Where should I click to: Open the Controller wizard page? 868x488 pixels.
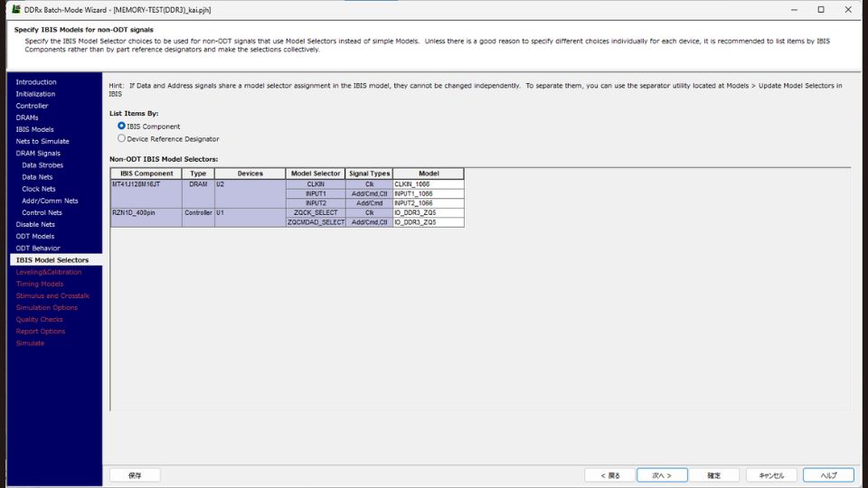33,106
